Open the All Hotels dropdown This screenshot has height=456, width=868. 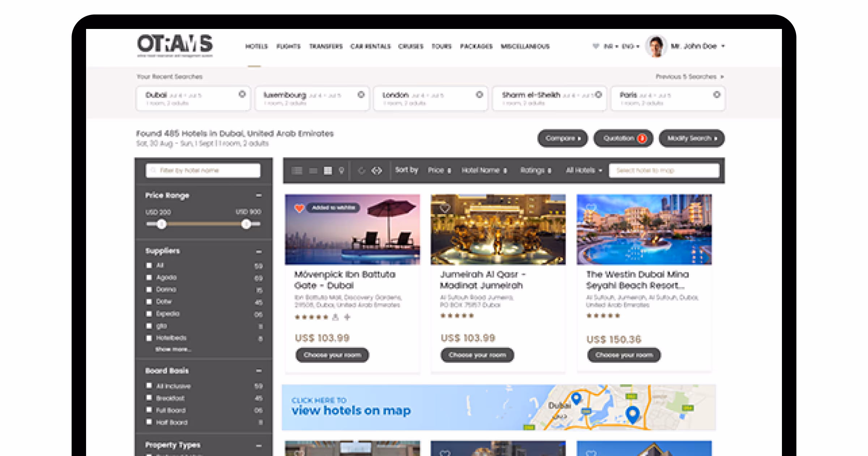click(x=584, y=170)
